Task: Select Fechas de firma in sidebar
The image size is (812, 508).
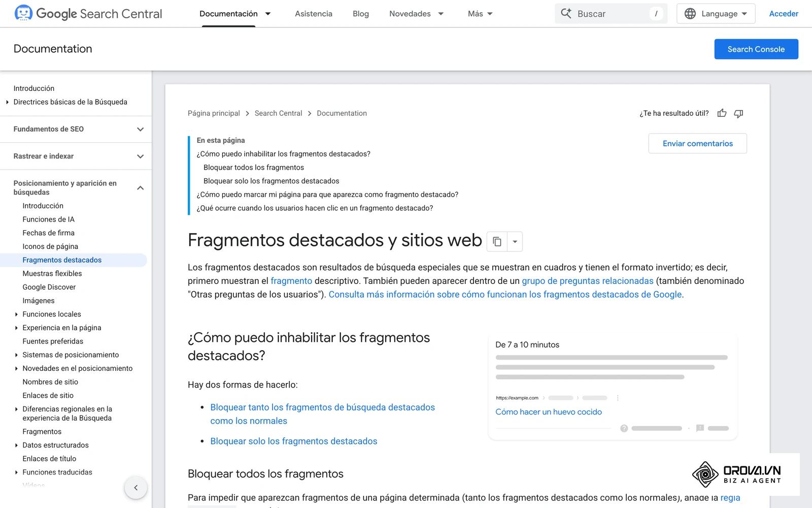Action: tap(48, 233)
